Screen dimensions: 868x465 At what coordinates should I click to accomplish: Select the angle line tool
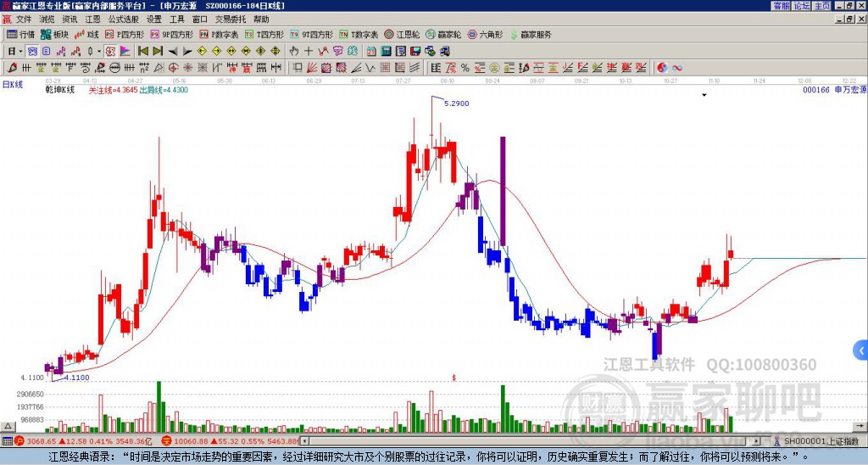pyautogui.click(x=355, y=68)
